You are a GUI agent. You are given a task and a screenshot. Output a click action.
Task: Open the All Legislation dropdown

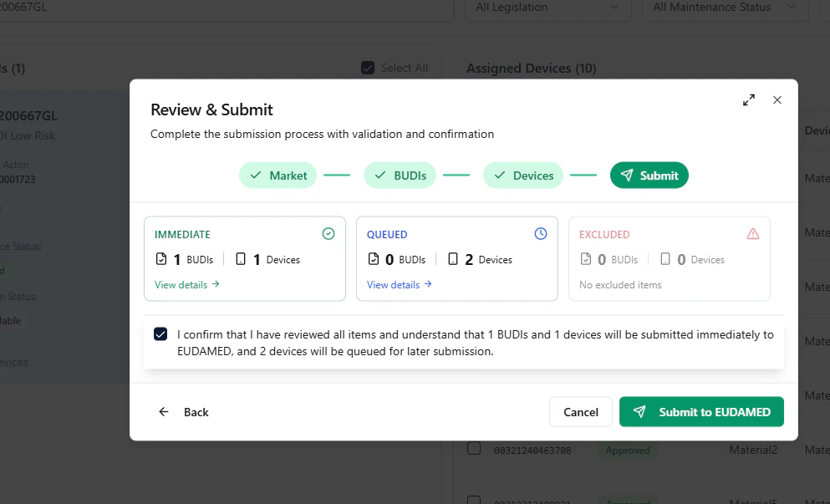click(x=547, y=6)
